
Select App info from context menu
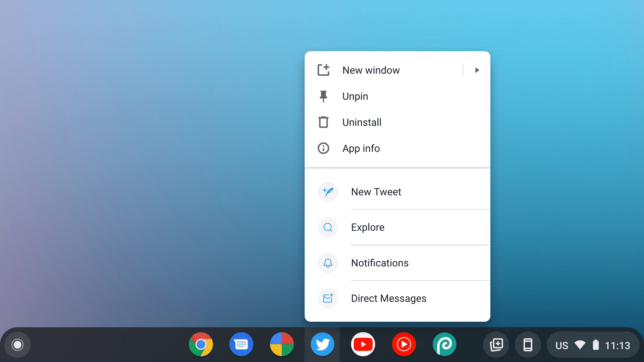(x=361, y=148)
